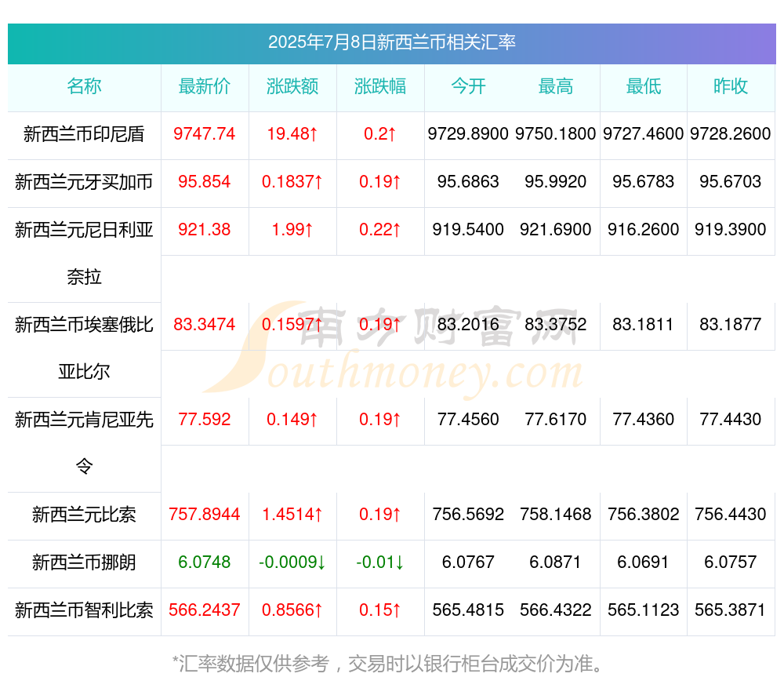Click the latest price 95.854
The image size is (784, 688).
204,181
